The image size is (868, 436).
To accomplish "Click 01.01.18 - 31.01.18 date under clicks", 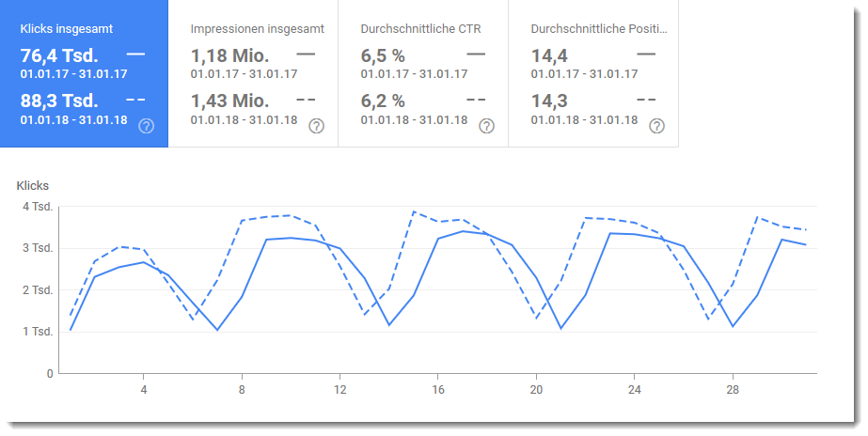I will click(73, 120).
